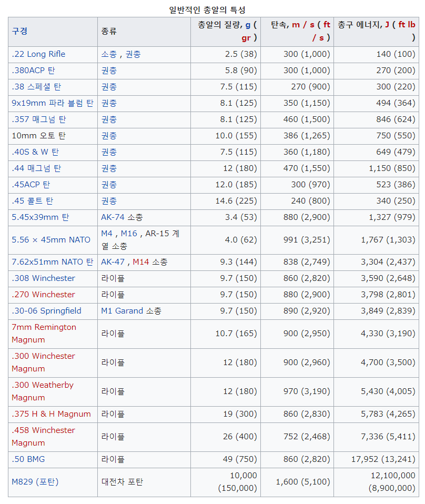425x504 pixels.
Task: Open 7mm Remington Magnum link
Action: pos(44,334)
